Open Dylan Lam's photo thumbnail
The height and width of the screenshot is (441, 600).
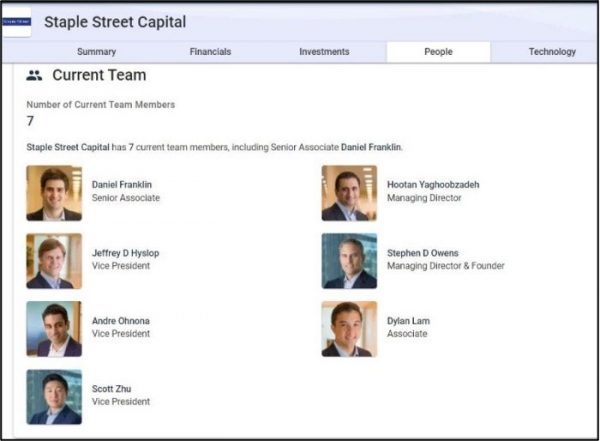pyautogui.click(x=349, y=329)
